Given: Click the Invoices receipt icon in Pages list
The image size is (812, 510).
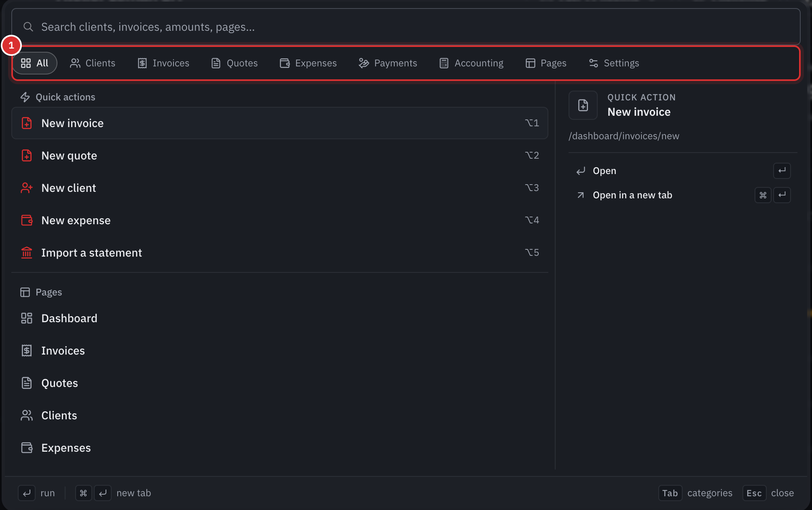Looking at the screenshot, I should [27, 351].
